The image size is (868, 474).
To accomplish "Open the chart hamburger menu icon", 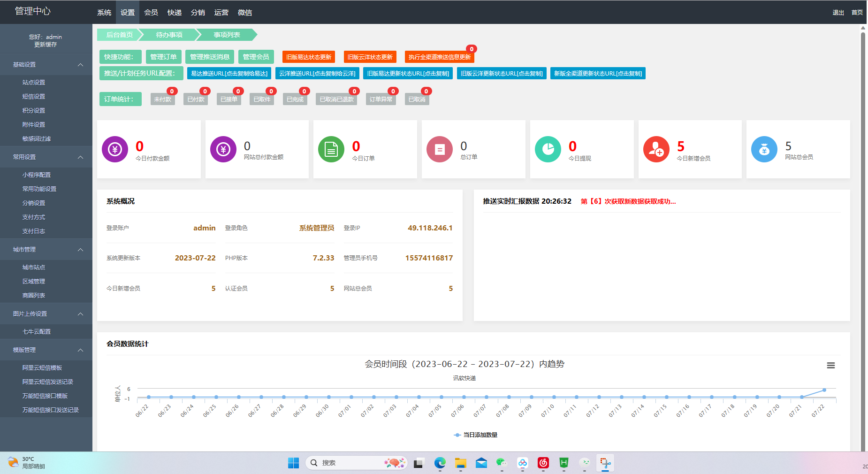I will click(x=830, y=366).
